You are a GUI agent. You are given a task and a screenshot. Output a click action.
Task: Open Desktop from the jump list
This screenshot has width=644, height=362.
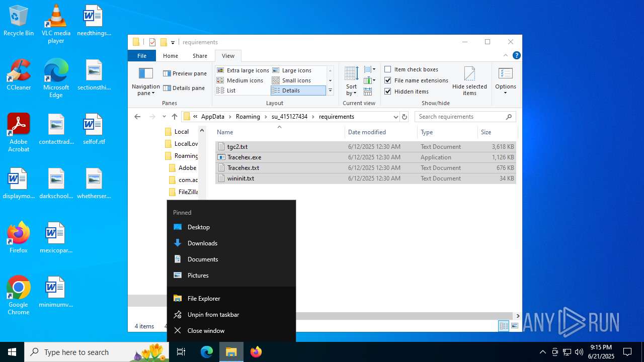(231, 227)
